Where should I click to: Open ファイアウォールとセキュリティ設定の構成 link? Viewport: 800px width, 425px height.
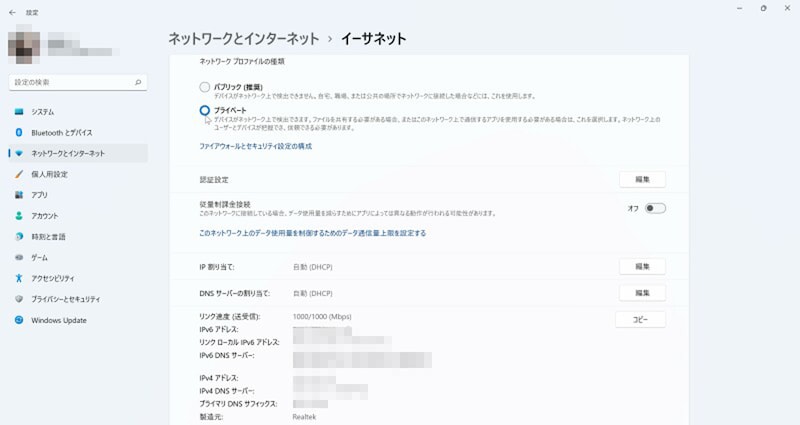pyautogui.click(x=256, y=146)
